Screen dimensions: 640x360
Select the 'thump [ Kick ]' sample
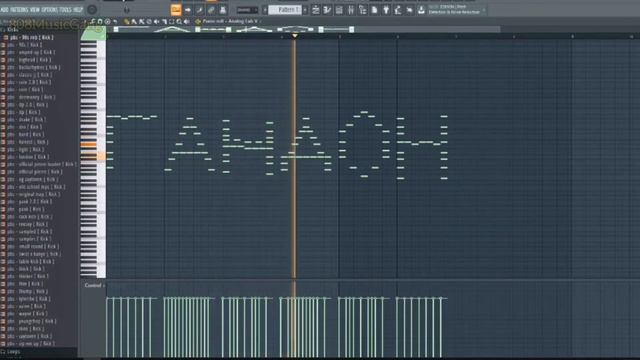point(27,292)
